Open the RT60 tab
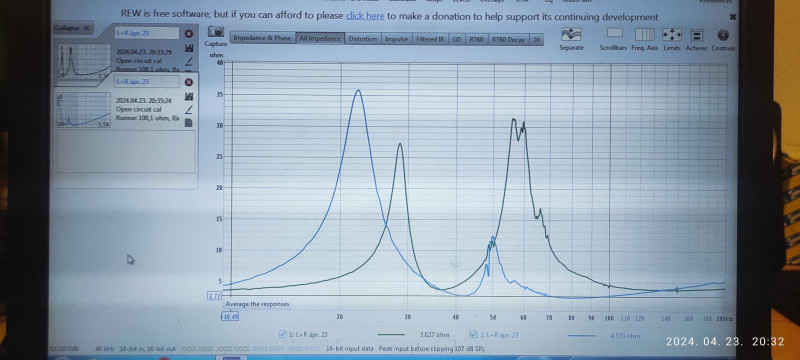The width and height of the screenshot is (800, 360). [477, 39]
